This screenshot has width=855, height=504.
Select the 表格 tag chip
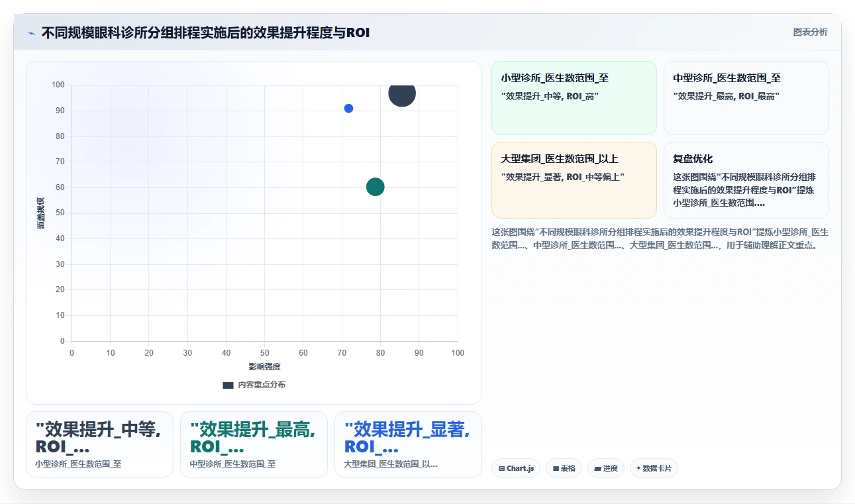(x=564, y=468)
